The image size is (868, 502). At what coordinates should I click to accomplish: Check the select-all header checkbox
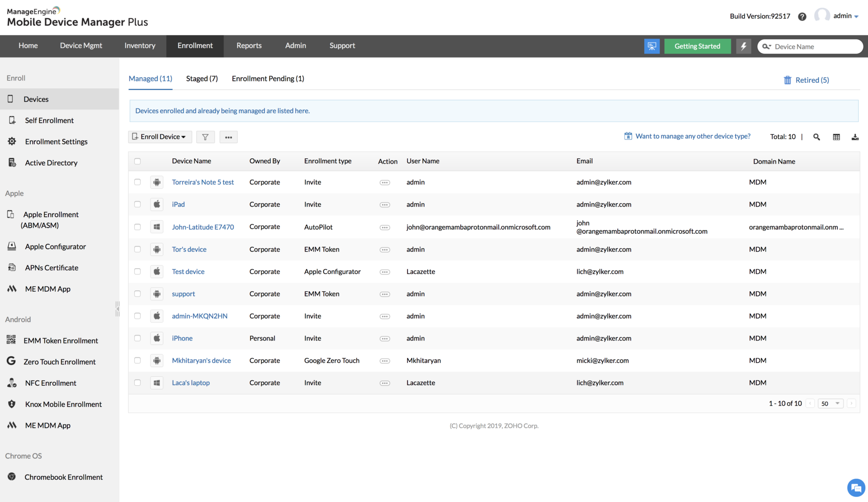pyautogui.click(x=137, y=161)
